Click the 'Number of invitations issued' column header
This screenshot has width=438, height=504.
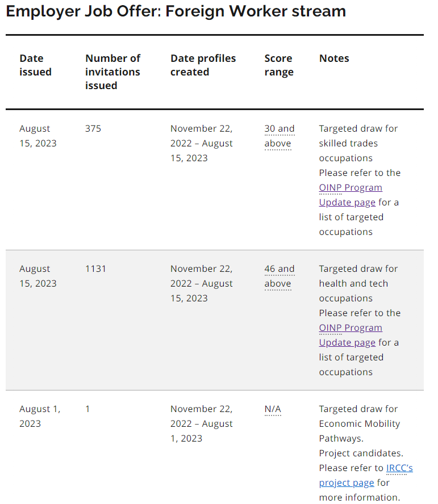click(112, 72)
